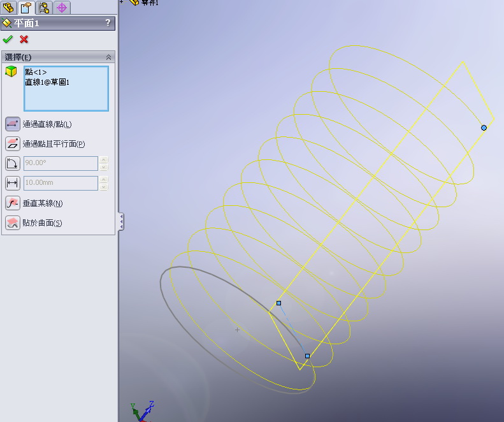The width and height of the screenshot is (504, 422).
Task: Open the FeatureManager design tree tab
Action: (x=9, y=7)
